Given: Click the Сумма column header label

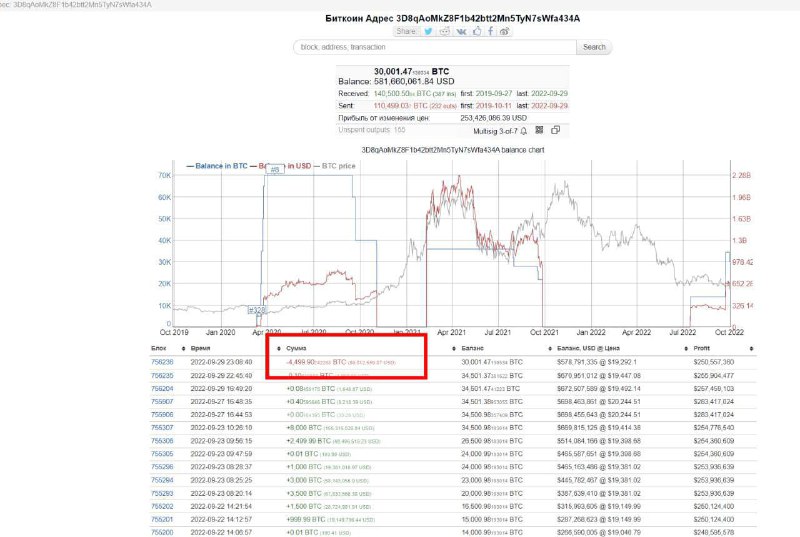Looking at the screenshot, I should coord(296,348).
